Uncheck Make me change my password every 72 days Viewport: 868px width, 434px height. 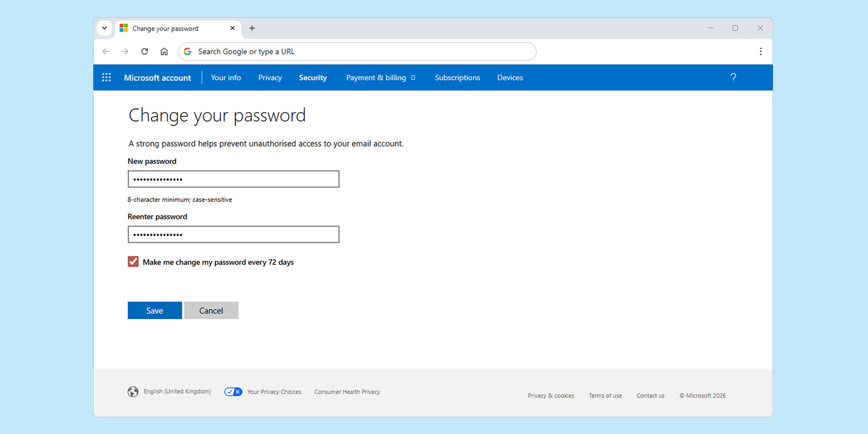[x=133, y=261]
